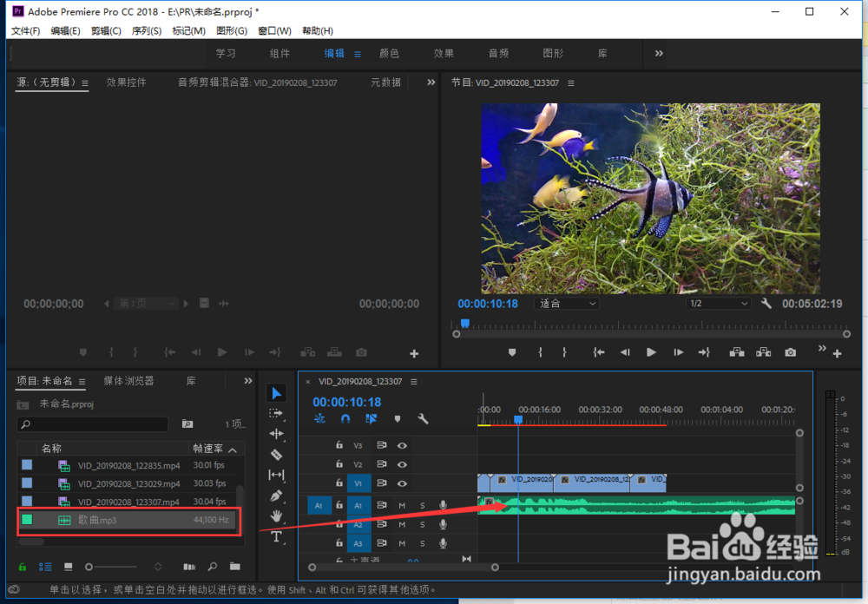Viewport: 868px width, 604px height.
Task: Open playback resolution 1/2 dropdown
Action: 719,304
